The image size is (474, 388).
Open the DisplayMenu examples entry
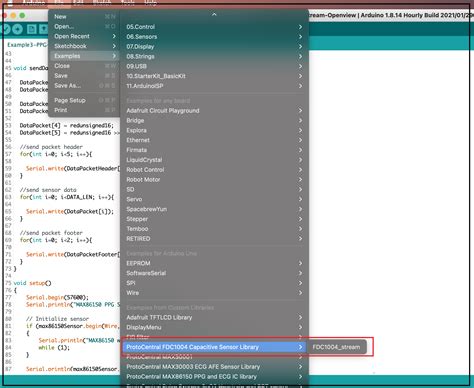click(x=214, y=327)
